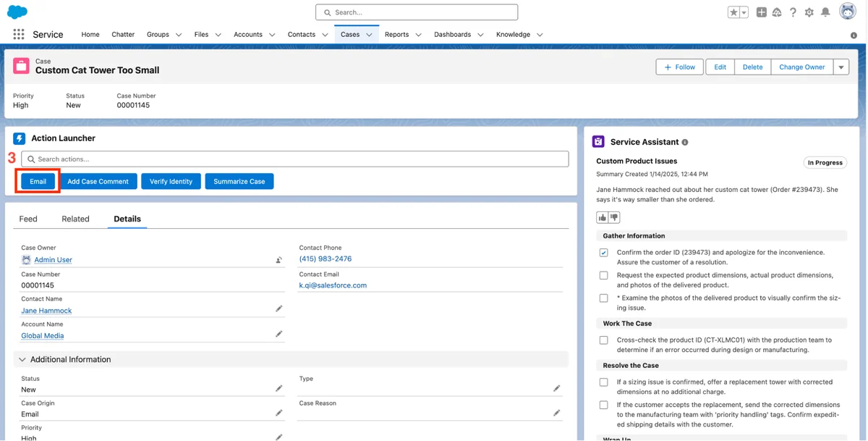The height and width of the screenshot is (441, 868).
Task: Open Reports menu chevron
Action: coord(418,35)
